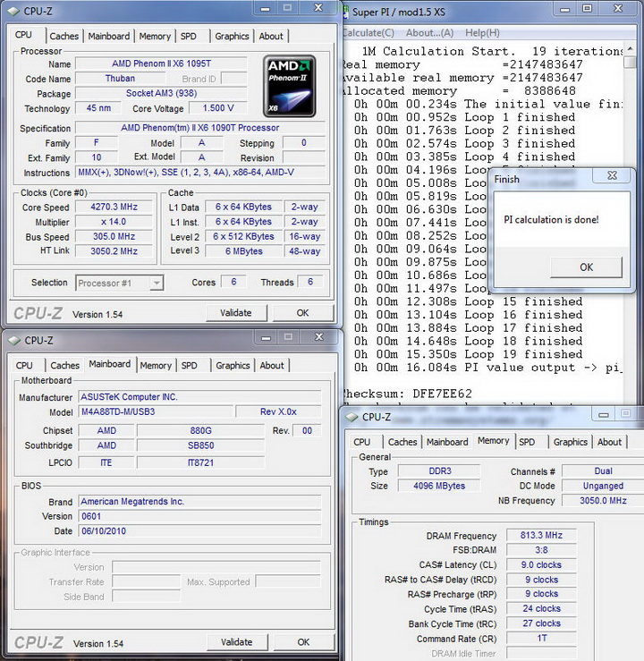This screenshot has height=661, width=644.
Task: Click the memory size 4096 MBytes
Action: 439,486
